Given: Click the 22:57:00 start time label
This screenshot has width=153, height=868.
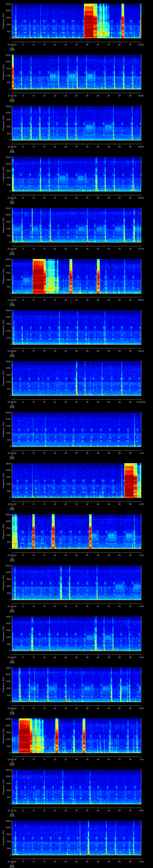Looking at the screenshot, I should [12, 300].
